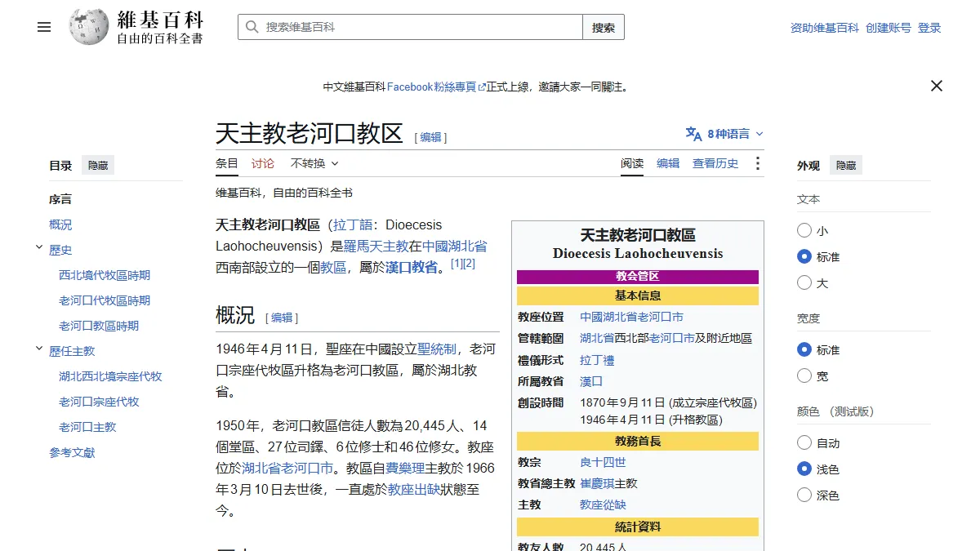Click 创建账号 link
980x551 pixels.
click(x=889, y=28)
